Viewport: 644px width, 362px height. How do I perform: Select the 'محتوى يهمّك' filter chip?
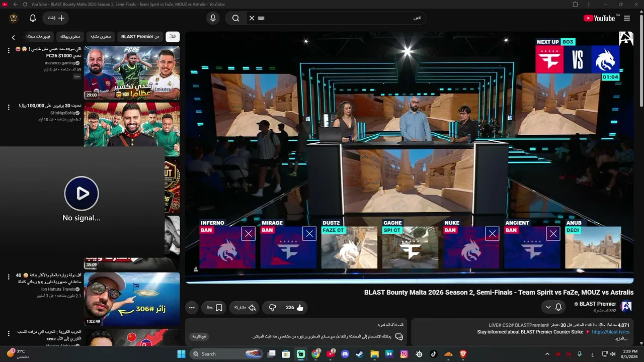coord(70,37)
